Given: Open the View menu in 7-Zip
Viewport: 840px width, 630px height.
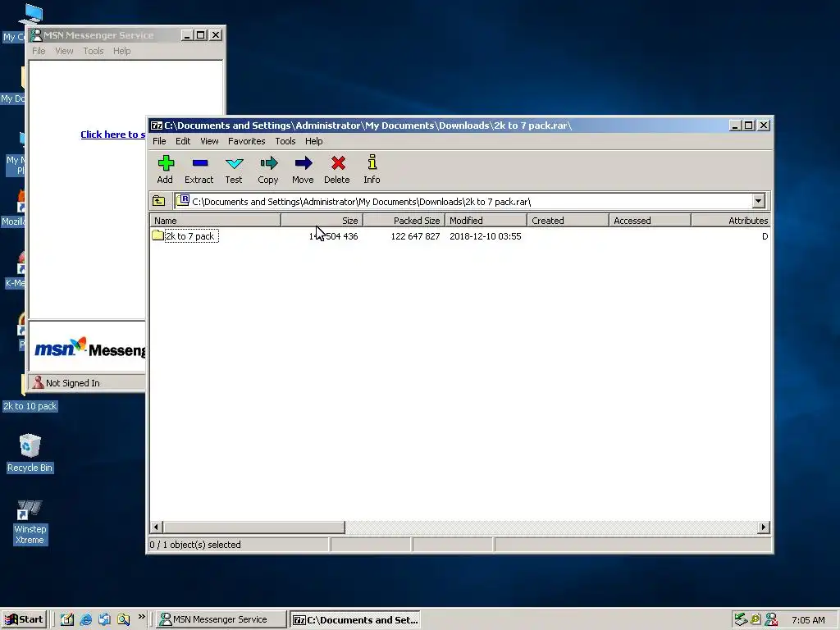Looking at the screenshot, I should tap(209, 141).
